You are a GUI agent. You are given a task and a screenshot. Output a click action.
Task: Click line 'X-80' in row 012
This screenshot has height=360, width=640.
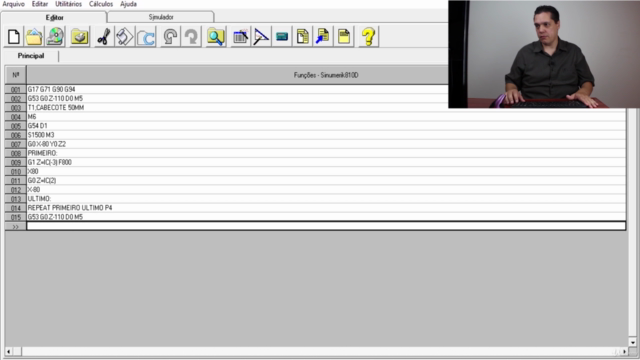pyautogui.click(x=326, y=190)
